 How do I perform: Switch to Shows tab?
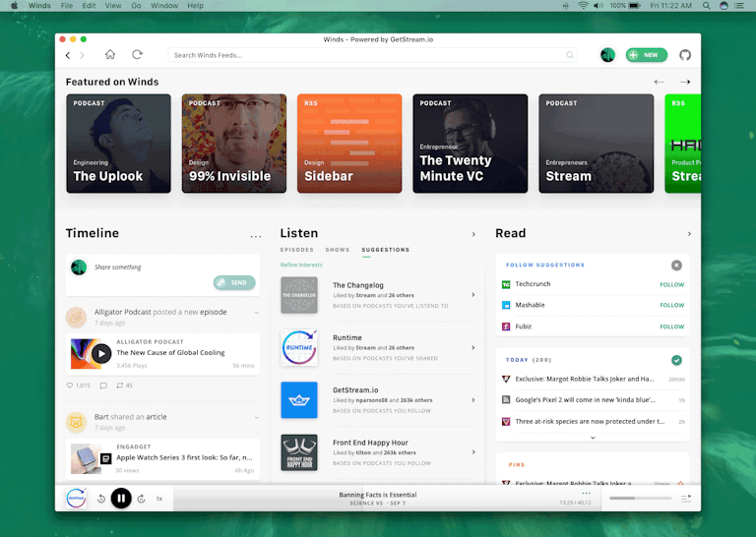click(x=338, y=250)
